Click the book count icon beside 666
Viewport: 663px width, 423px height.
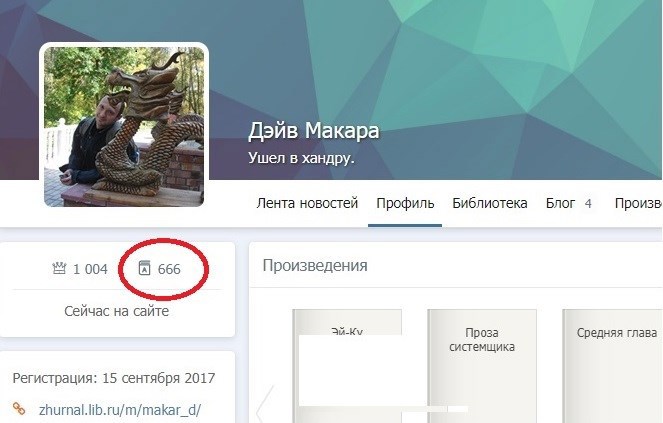tap(145, 268)
